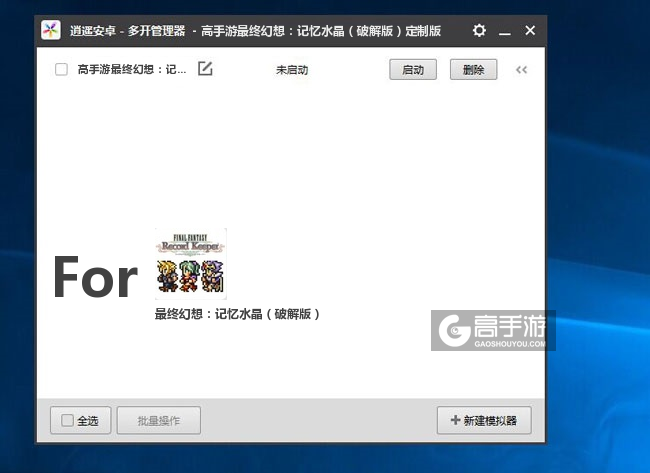
Task: Click the colorful app logo in title bar
Action: 51,30
